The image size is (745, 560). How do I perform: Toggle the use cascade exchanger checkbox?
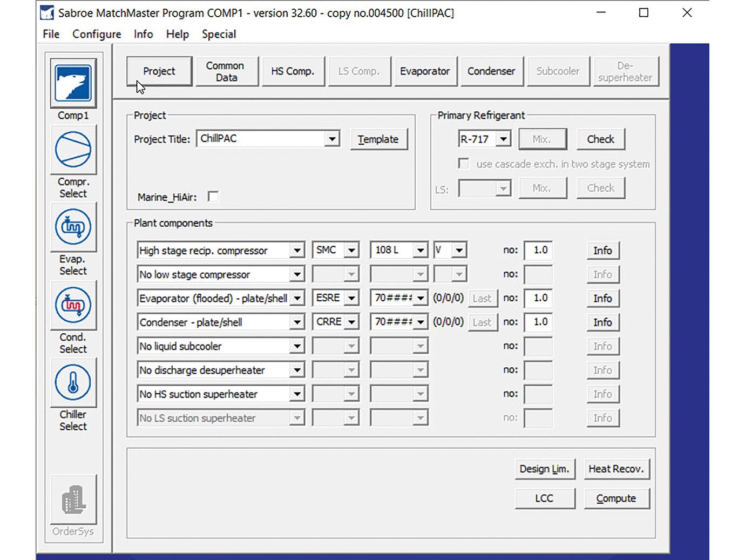tap(463, 164)
